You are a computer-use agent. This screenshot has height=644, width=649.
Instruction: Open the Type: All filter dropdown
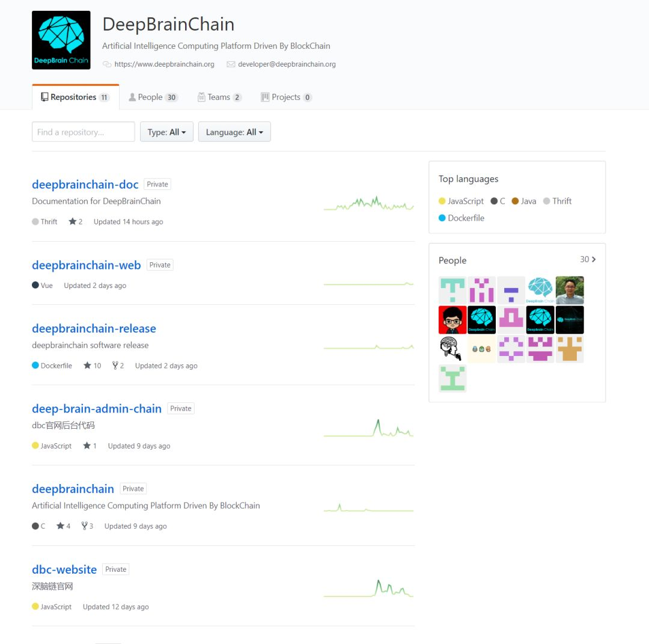tap(166, 132)
